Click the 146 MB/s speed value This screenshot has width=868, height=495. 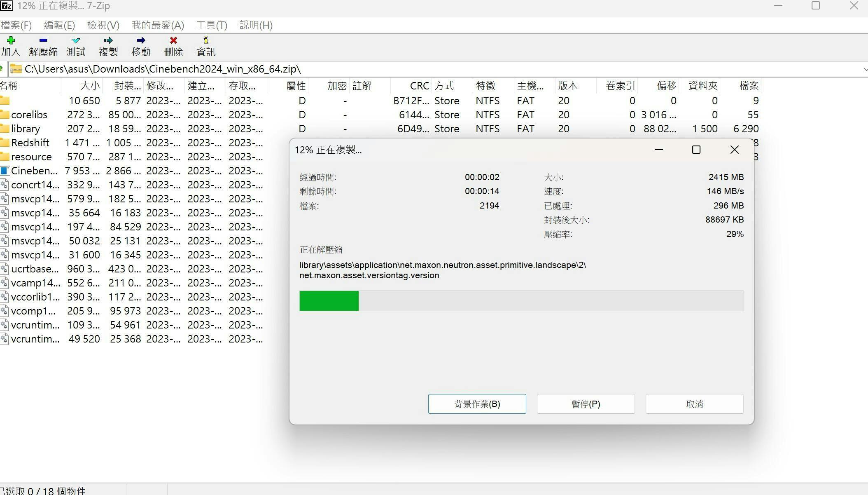tap(725, 191)
